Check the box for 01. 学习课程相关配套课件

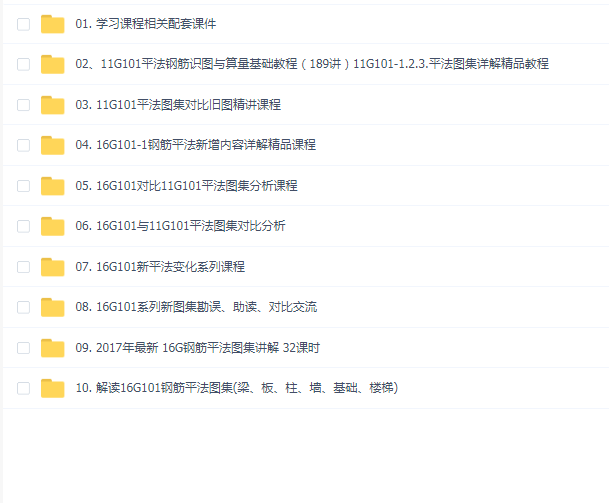coord(23,24)
